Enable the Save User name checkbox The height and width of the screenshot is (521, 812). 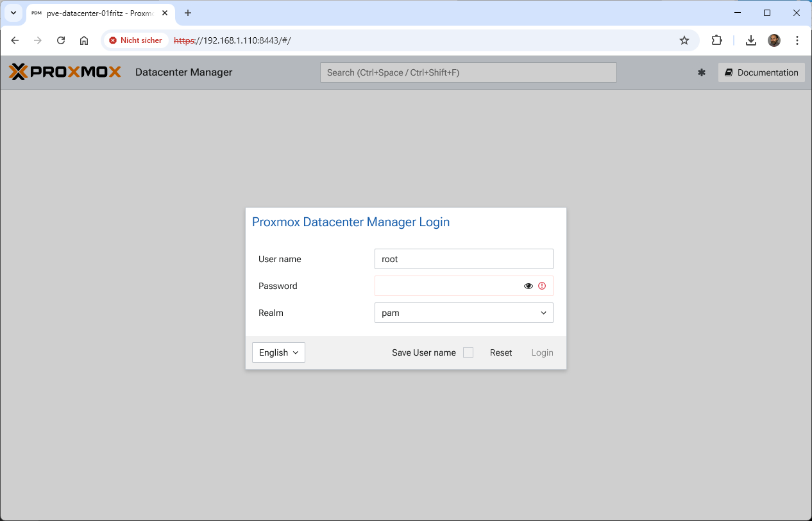pyautogui.click(x=468, y=352)
